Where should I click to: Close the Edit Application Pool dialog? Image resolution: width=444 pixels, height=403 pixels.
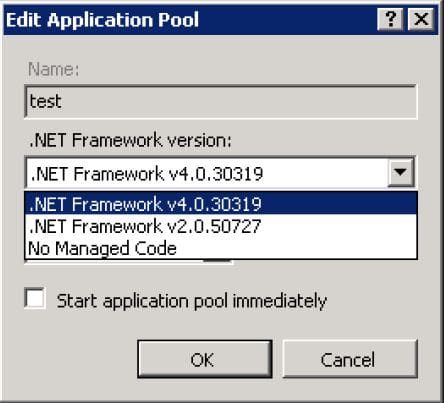point(421,19)
